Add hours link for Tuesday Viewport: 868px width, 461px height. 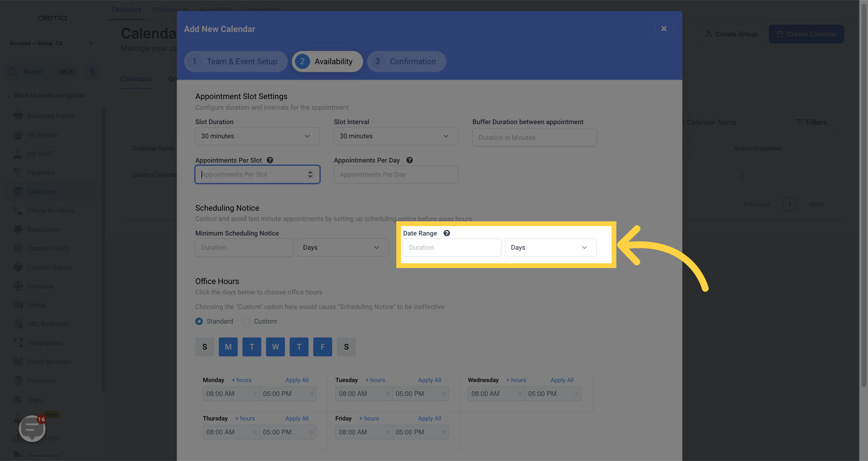[x=375, y=380]
